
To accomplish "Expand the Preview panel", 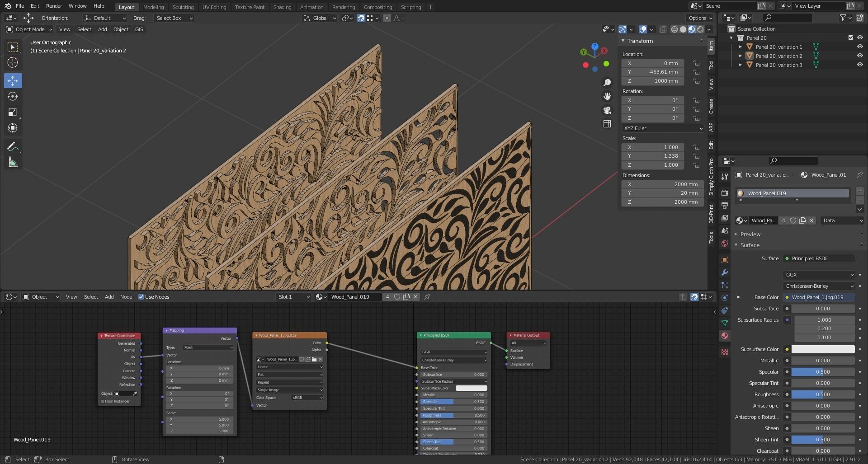I will [750, 234].
